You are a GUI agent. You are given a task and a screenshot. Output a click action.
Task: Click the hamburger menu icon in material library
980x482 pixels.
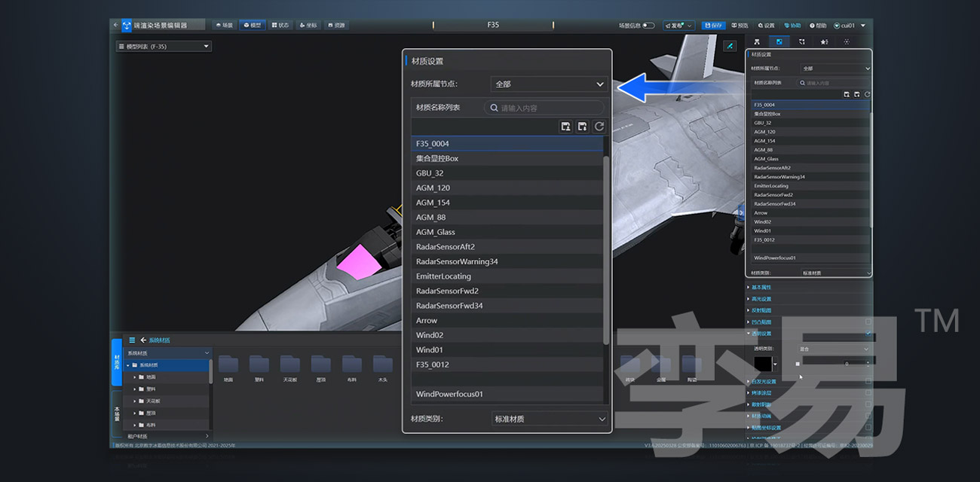point(132,340)
